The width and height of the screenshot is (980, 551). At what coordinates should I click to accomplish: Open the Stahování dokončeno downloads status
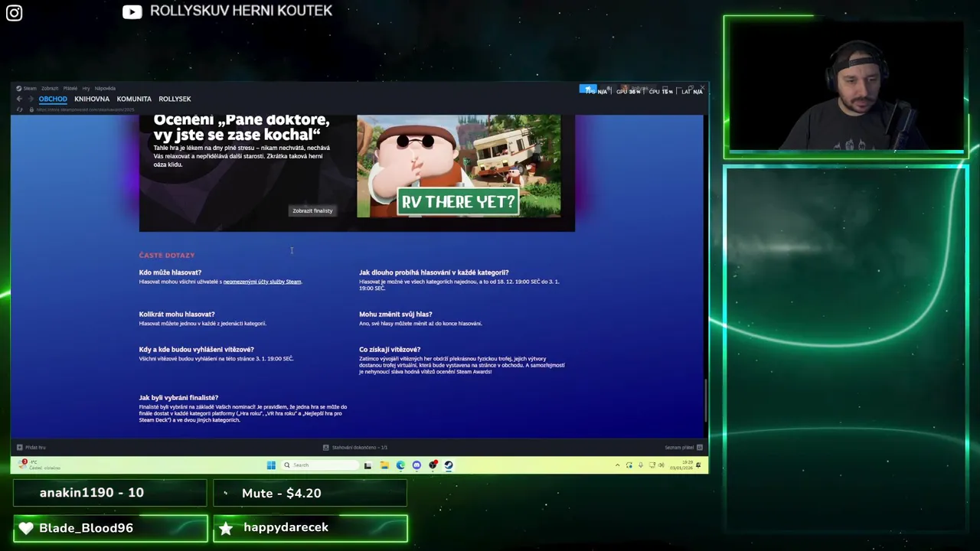tap(355, 448)
